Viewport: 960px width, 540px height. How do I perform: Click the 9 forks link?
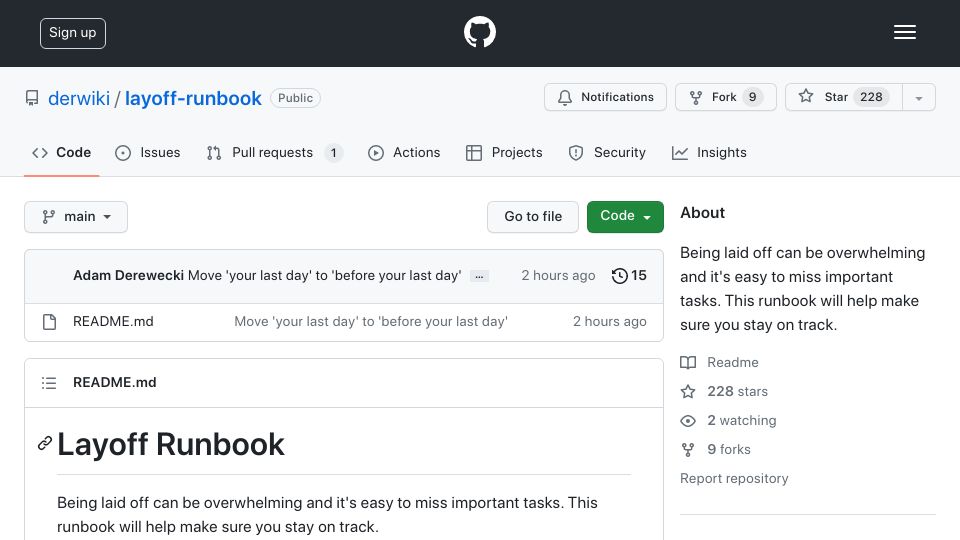coord(715,449)
